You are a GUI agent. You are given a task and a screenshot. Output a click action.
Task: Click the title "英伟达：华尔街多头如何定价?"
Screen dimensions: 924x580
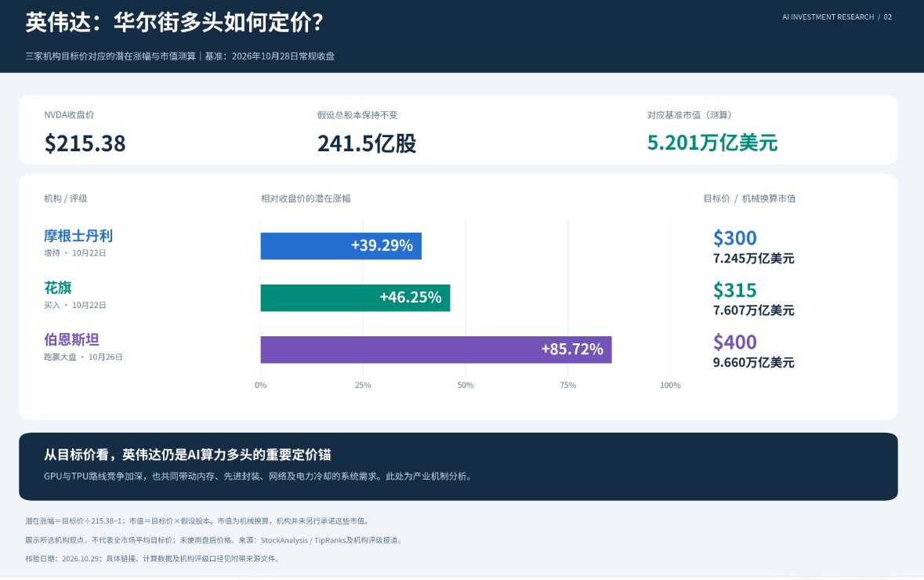175,23
